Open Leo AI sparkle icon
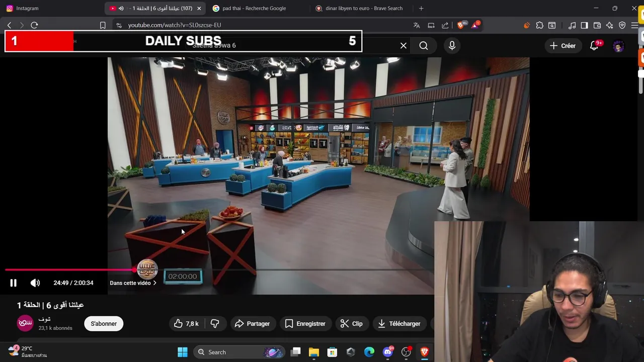This screenshot has width=644, height=362. pyautogui.click(x=610, y=25)
